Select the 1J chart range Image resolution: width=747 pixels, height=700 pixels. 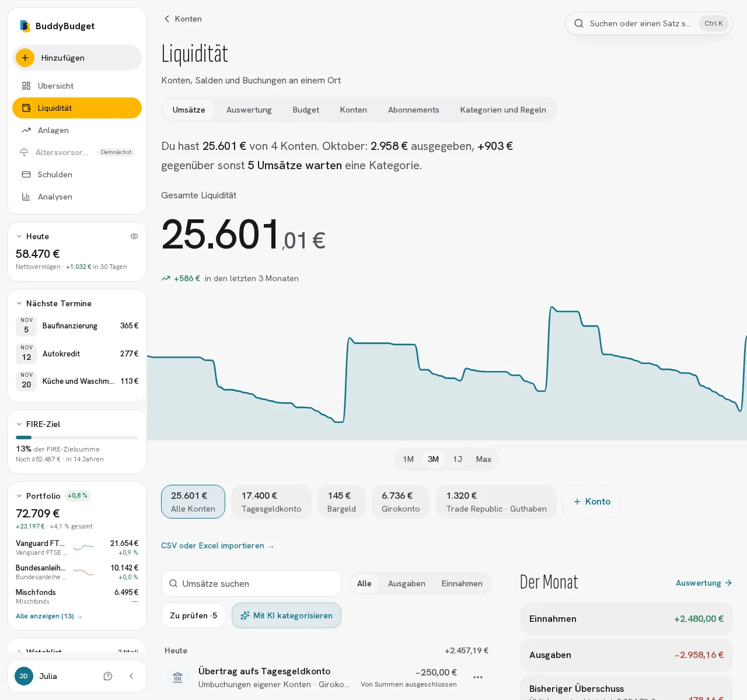458,459
